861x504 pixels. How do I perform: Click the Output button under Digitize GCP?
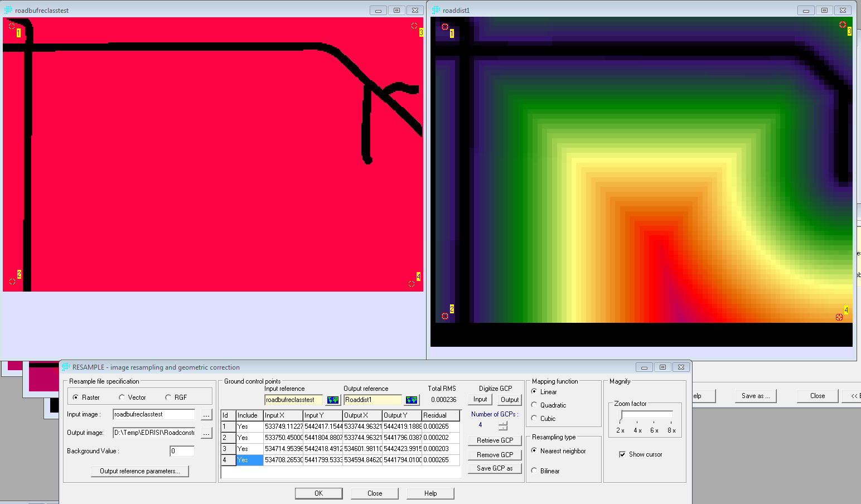coord(509,399)
